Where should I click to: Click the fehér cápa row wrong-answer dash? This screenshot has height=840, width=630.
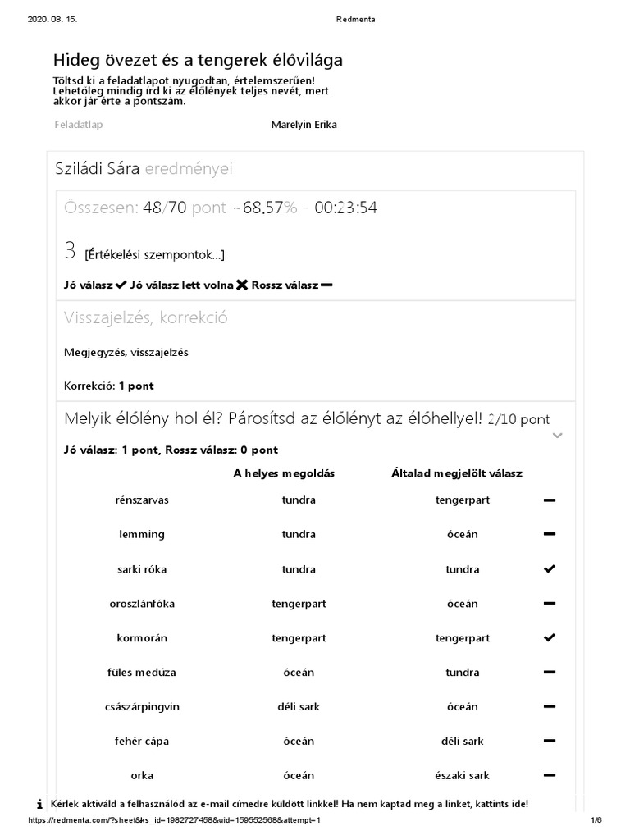(549, 741)
